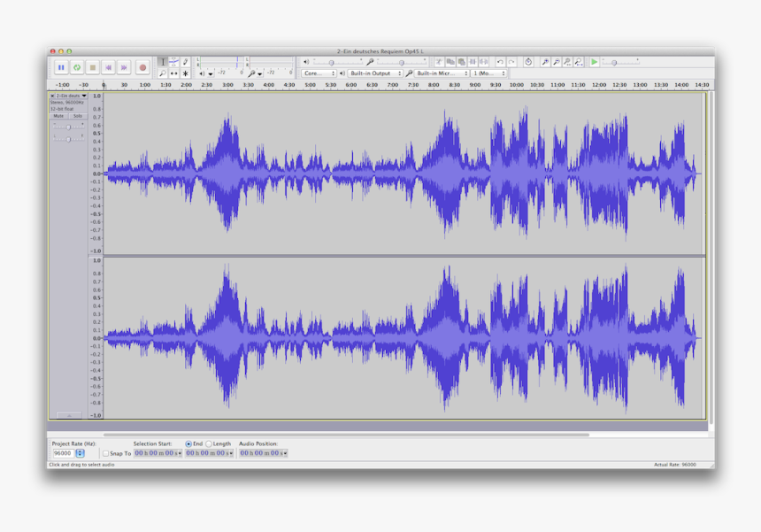Click the 10:00 mark on timeline ruler
Image resolution: width=761 pixels, height=532 pixels.
point(517,85)
